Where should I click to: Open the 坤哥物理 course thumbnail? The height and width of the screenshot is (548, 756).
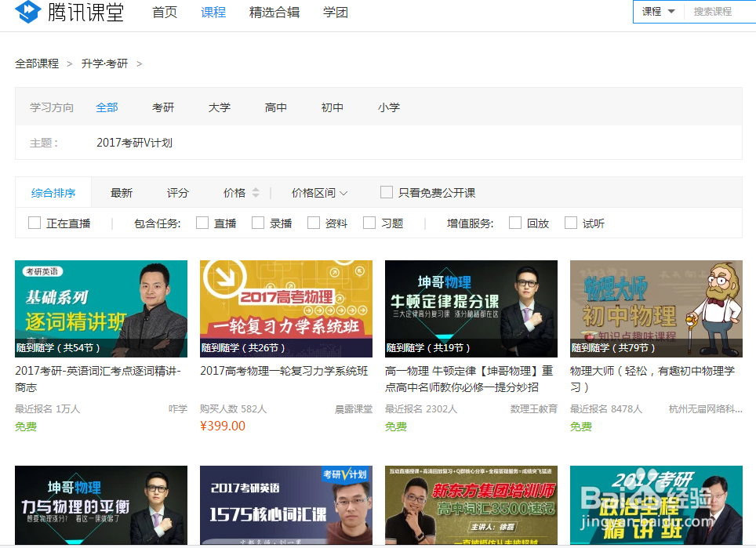[100, 506]
